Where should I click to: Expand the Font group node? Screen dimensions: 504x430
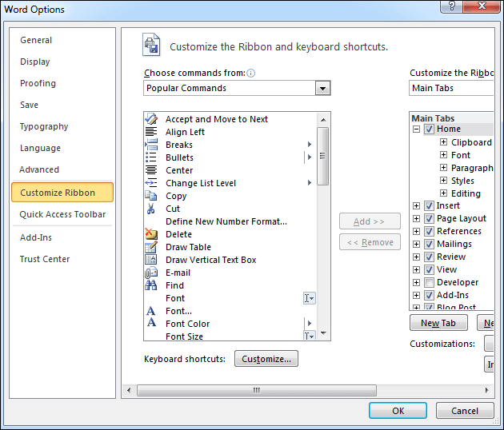tap(443, 155)
